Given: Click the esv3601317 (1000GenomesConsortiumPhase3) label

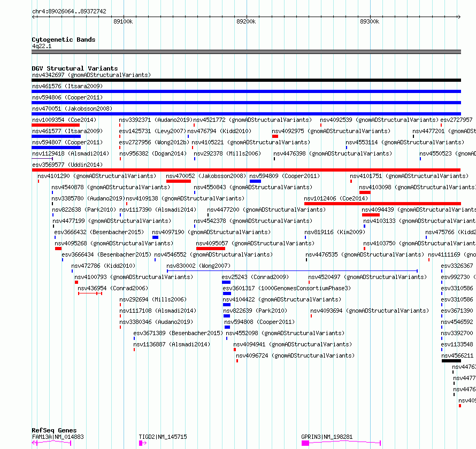Looking at the screenshot, I should point(287,288).
